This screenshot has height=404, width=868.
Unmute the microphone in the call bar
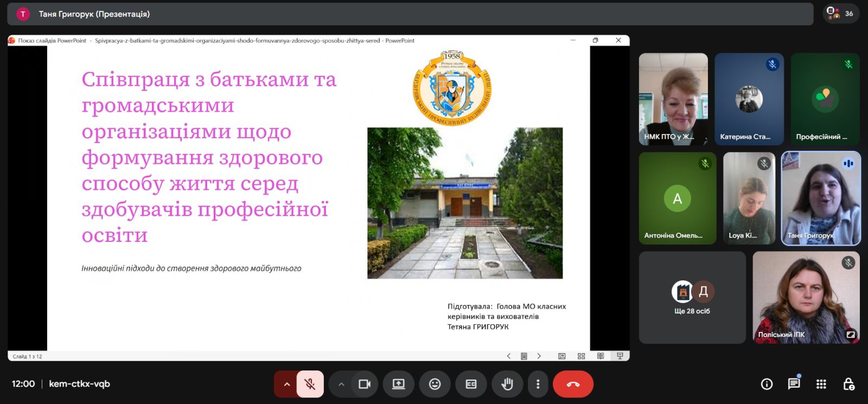pyautogui.click(x=310, y=384)
